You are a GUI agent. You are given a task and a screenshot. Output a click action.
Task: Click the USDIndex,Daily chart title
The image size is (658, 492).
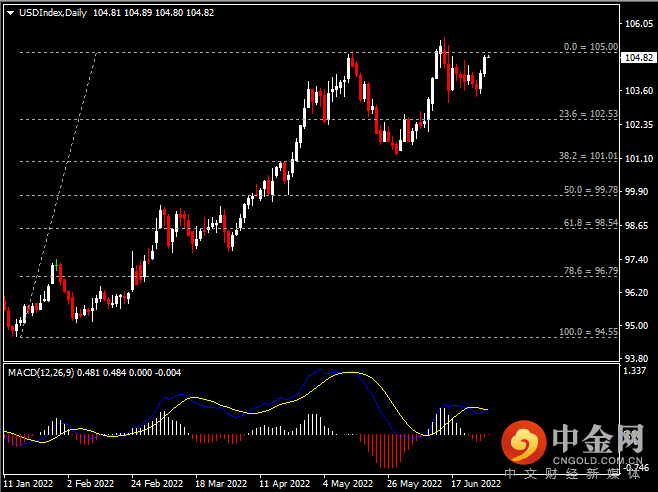coord(53,13)
